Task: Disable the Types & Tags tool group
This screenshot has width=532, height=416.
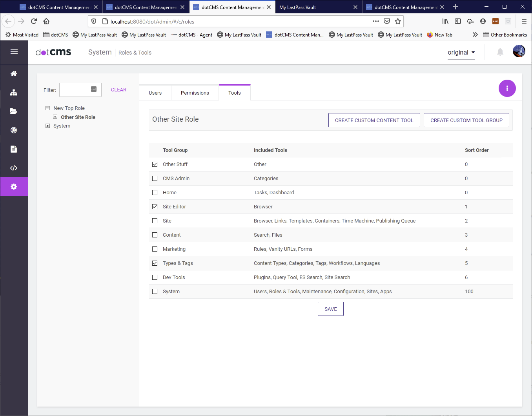Action: click(155, 263)
